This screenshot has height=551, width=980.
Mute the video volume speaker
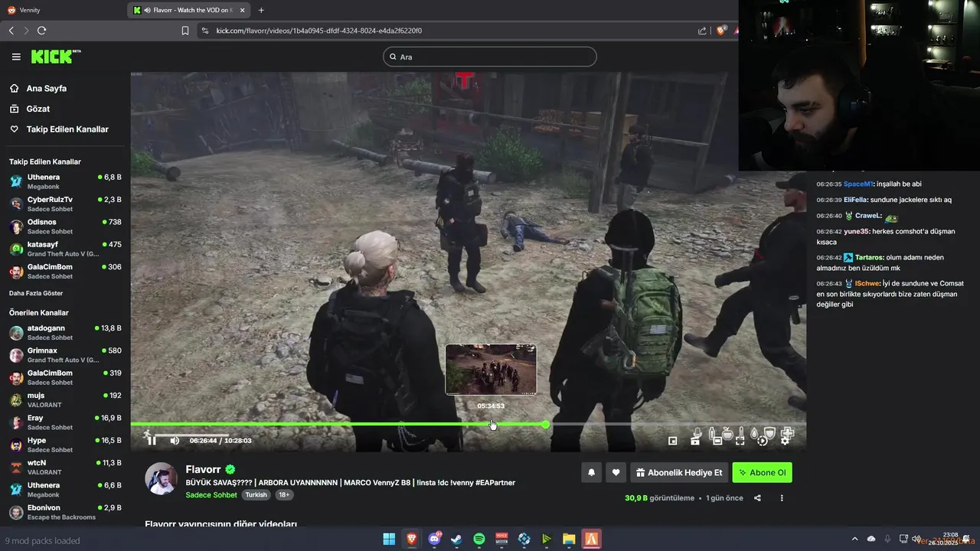click(x=175, y=440)
